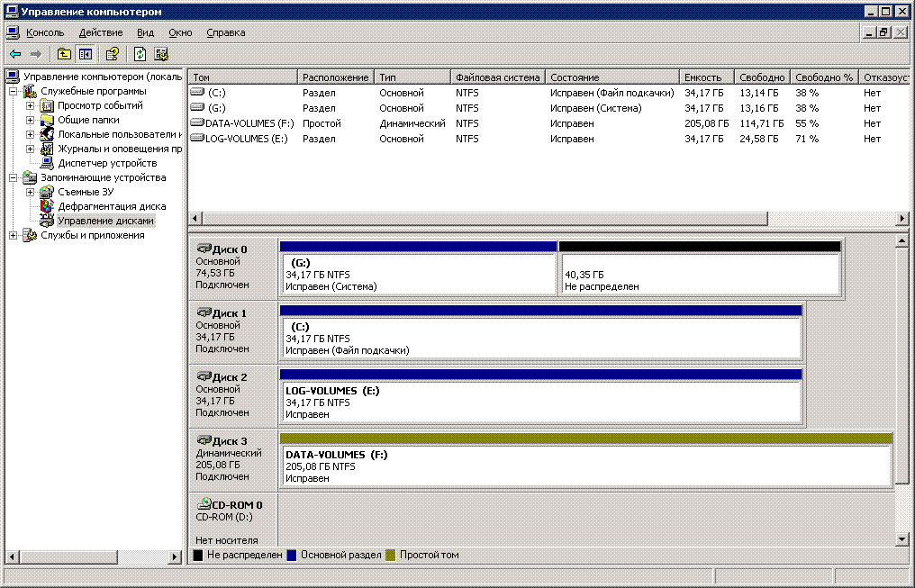This screenshot has width=915, height=588.
Task: Select the DATA-VOLUMES (F:) volume row icon
Action: pyautogui.click(x=198, y=123)
